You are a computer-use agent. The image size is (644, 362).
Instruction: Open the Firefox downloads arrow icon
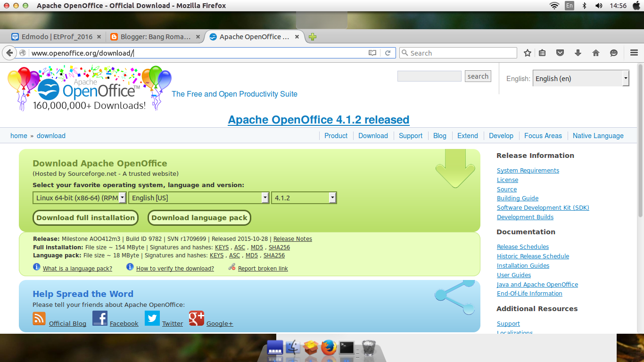578,53
